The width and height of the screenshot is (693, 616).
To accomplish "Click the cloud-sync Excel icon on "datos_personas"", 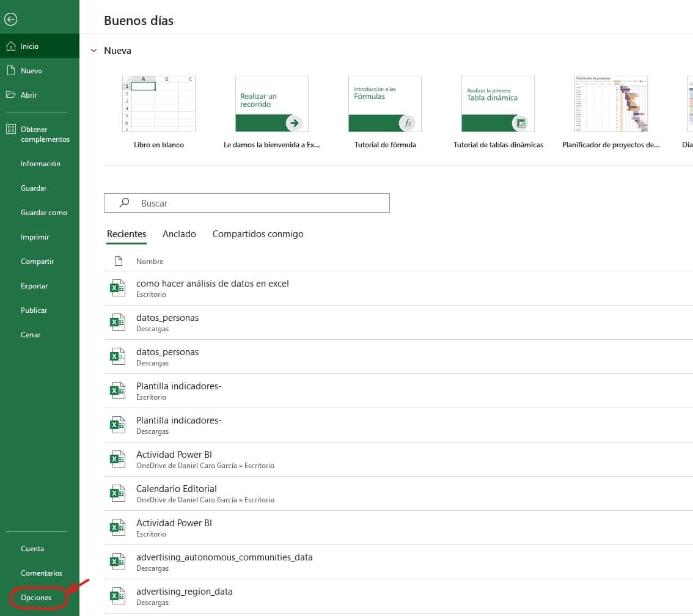I will [117, 356].
